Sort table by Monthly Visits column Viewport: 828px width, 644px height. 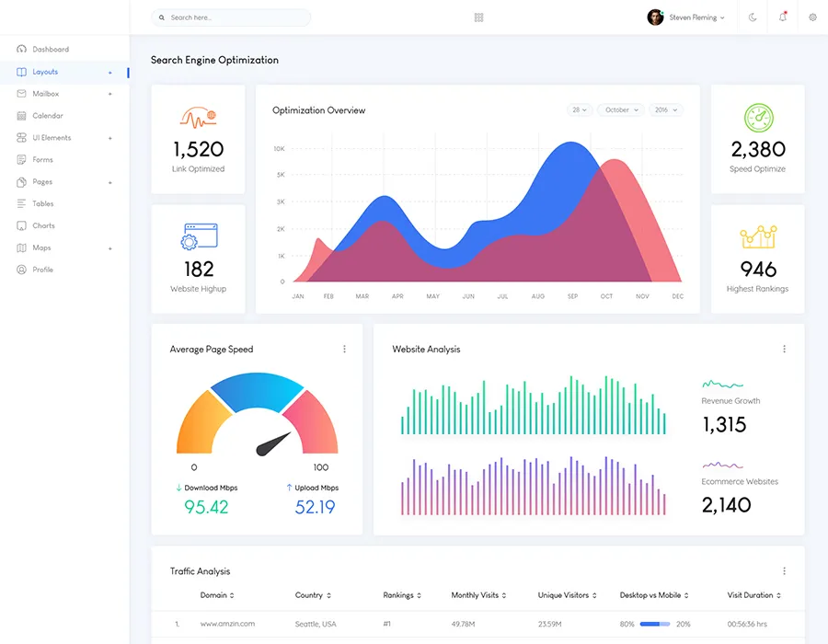pyautogui.click(x=478, y=595)
